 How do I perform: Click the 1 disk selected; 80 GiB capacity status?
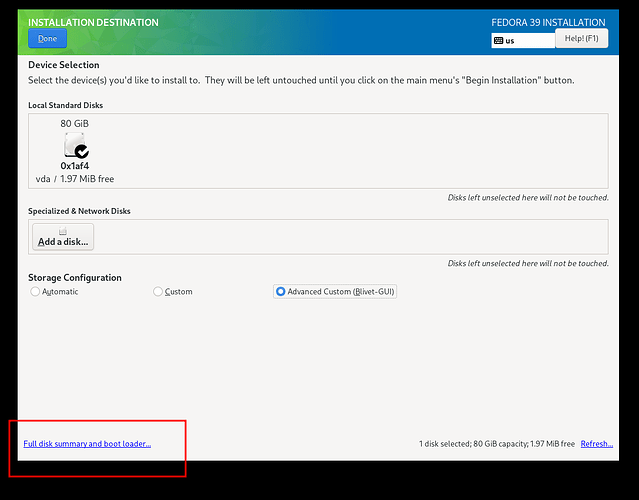[497, 444]
